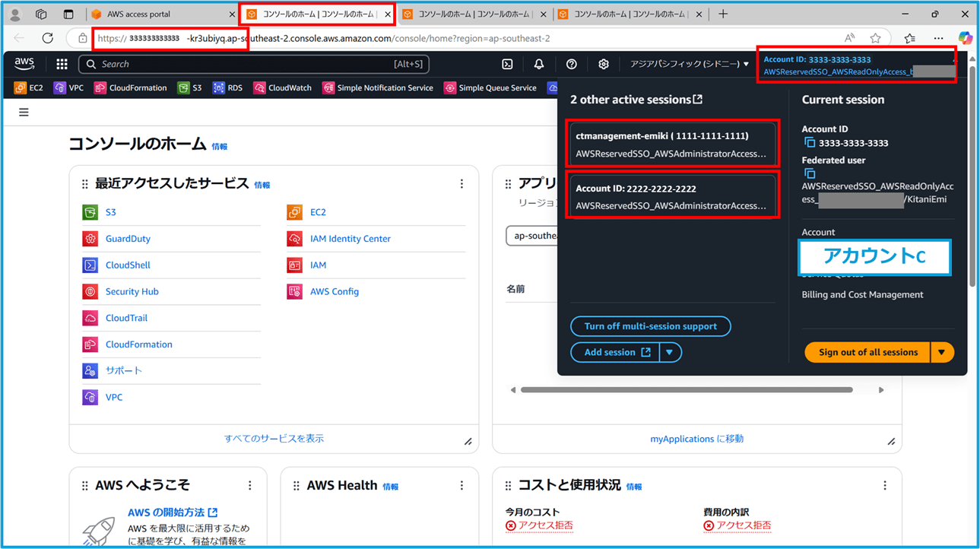
Task: Switch to ctmanagement-emiki 1111-1111-1111 session
Action: pyautogui.click(x=672, y=144)
